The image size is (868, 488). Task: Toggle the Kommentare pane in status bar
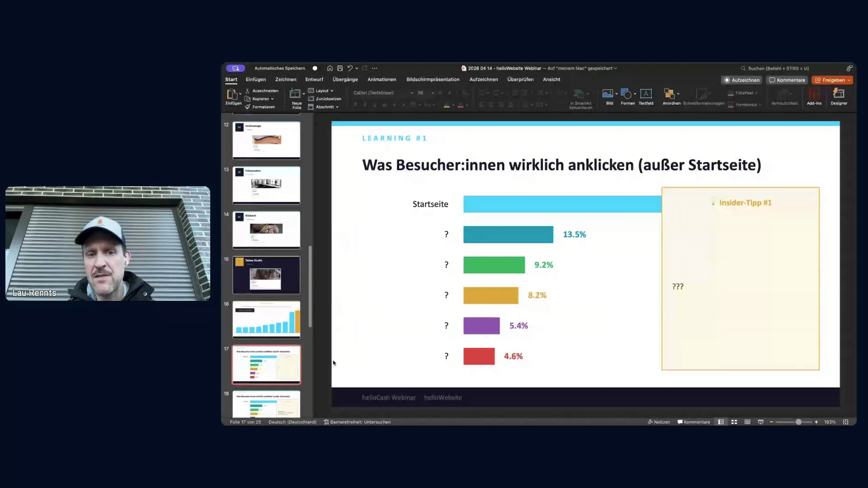694,422
